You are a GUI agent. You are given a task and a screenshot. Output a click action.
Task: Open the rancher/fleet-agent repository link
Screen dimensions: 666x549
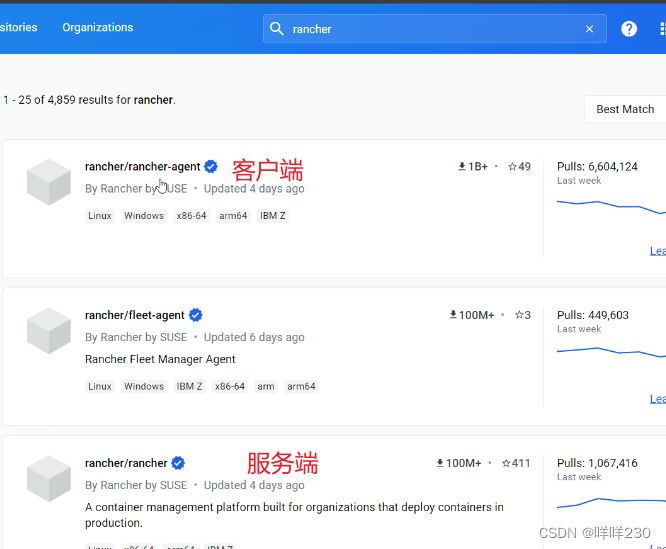(135, 315)
